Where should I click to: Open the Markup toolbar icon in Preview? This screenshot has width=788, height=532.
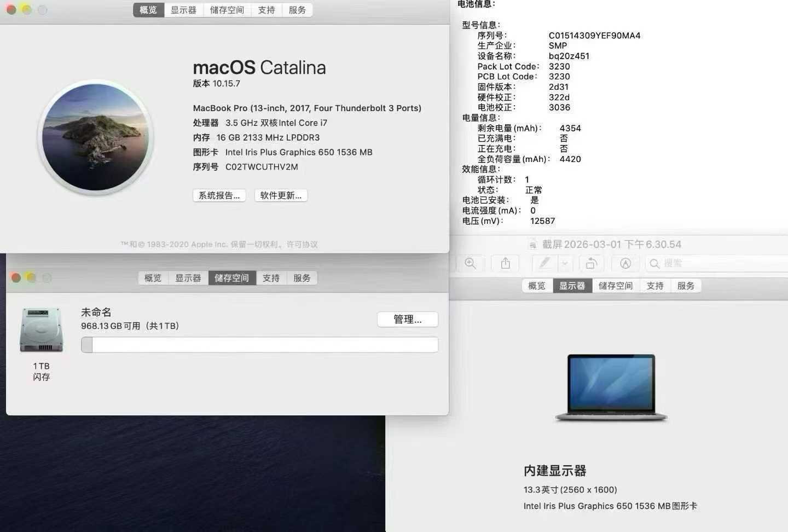click(625, 263)
